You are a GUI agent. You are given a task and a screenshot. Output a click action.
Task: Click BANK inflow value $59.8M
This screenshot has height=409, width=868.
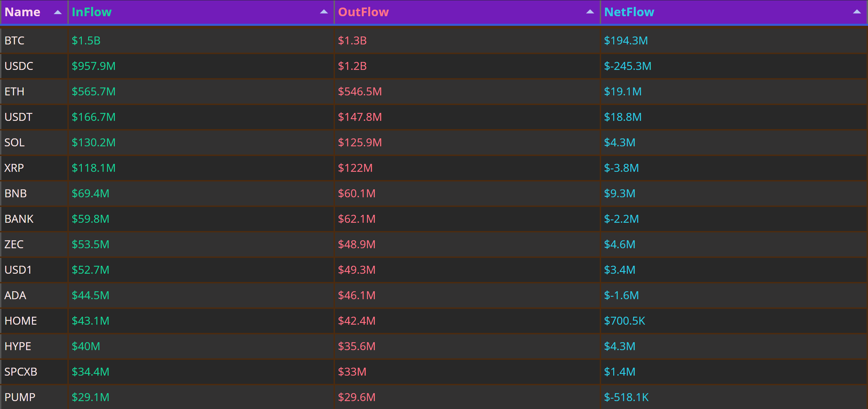pos(90,219)
